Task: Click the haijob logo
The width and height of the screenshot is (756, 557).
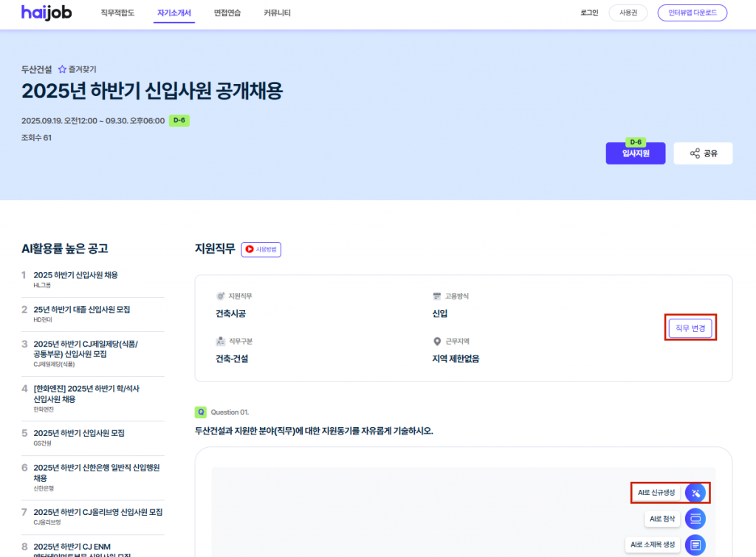Action: (x=46, y=13)
